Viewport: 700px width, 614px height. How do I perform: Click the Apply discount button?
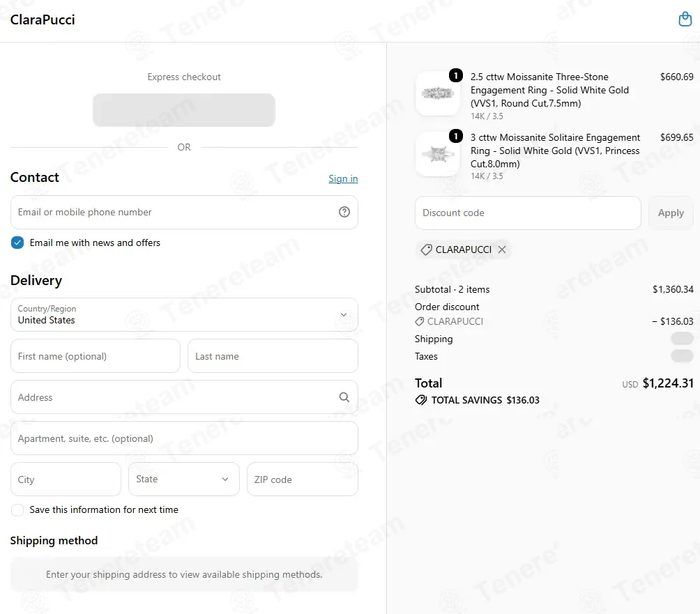(671, 213)
